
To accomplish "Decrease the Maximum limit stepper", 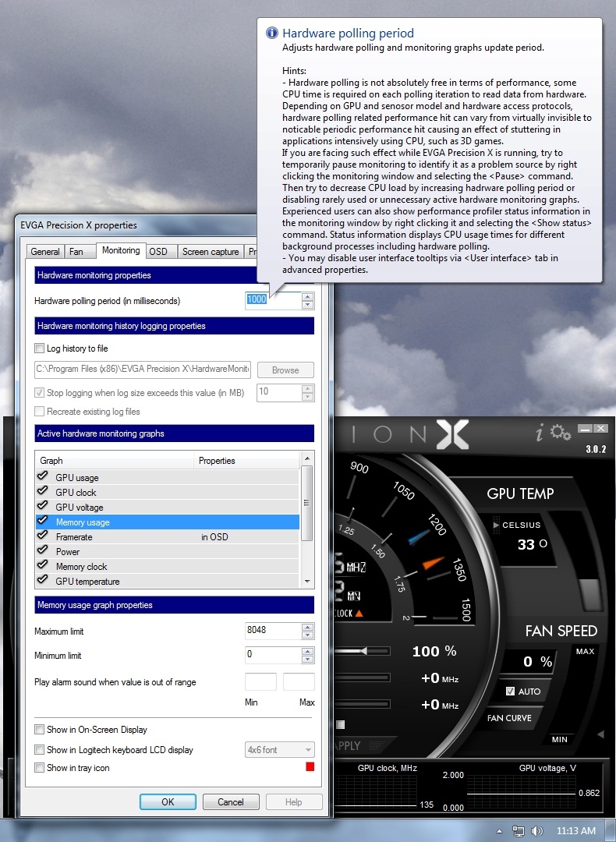I will tap(308, 635).
